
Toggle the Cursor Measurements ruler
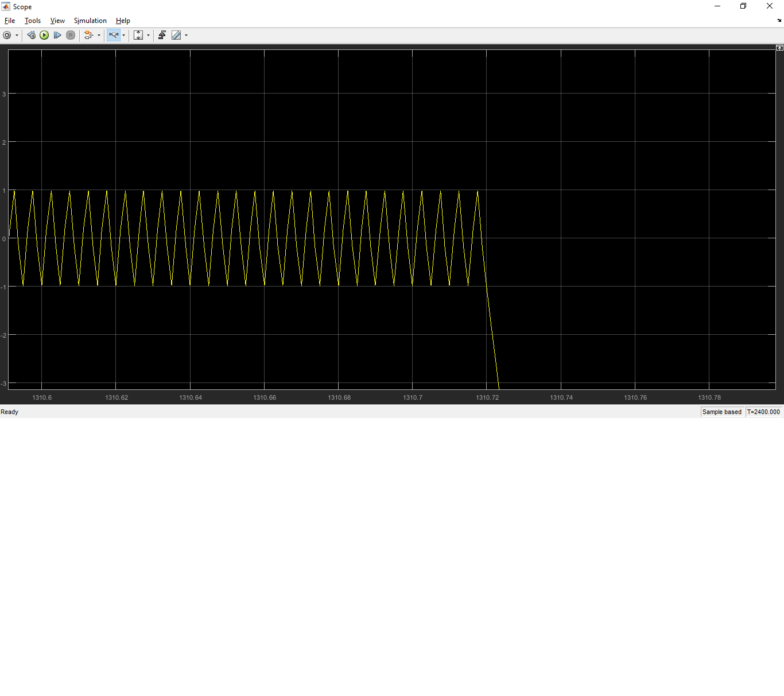(x=176, y=36)
